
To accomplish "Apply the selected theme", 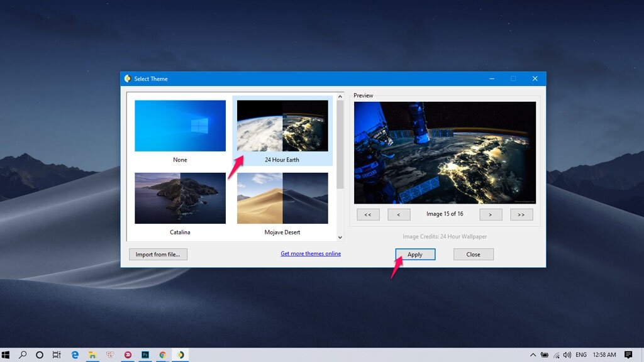I will [415, 254].
